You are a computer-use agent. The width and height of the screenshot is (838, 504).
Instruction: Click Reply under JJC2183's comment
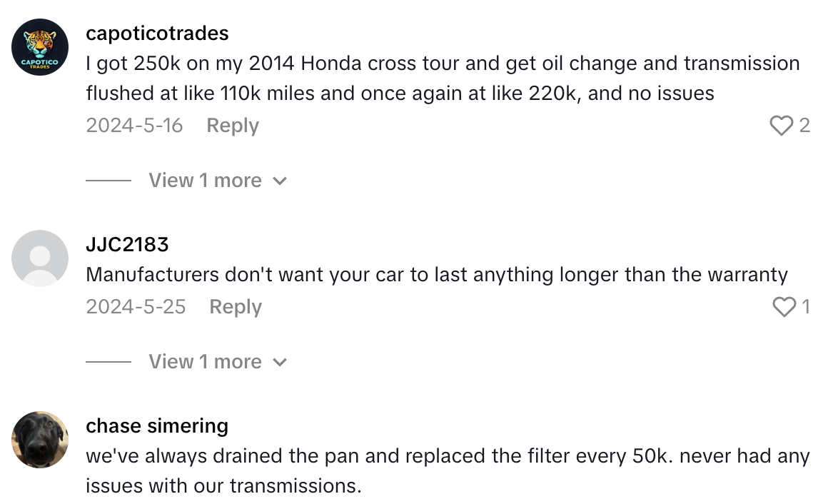tap(234, 306)
